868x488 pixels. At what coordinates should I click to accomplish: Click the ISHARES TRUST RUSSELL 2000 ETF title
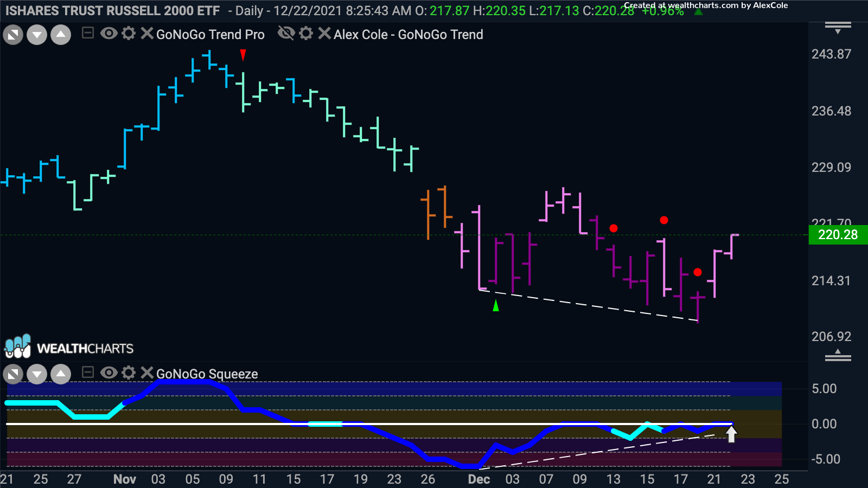point(112,11)
